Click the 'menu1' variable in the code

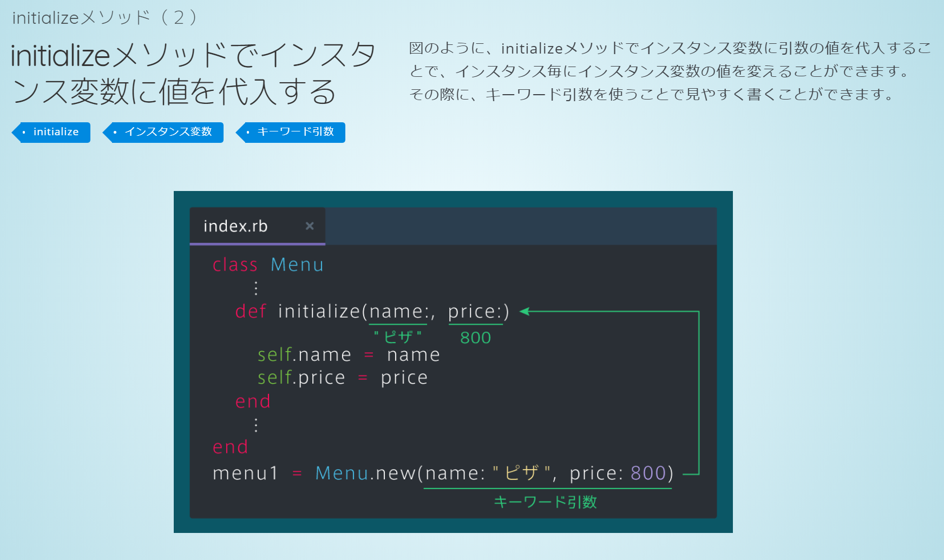point(245,473)
